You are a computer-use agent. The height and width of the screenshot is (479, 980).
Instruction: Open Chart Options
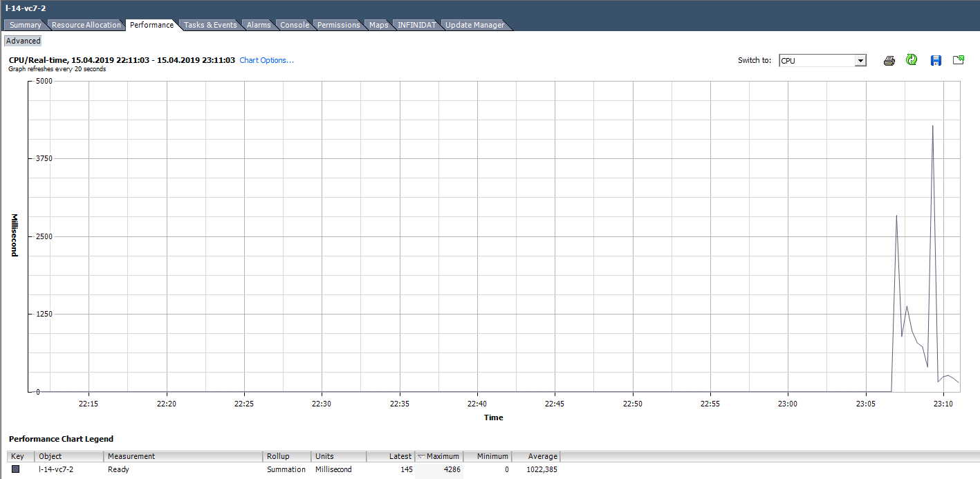tap(266, 59)
